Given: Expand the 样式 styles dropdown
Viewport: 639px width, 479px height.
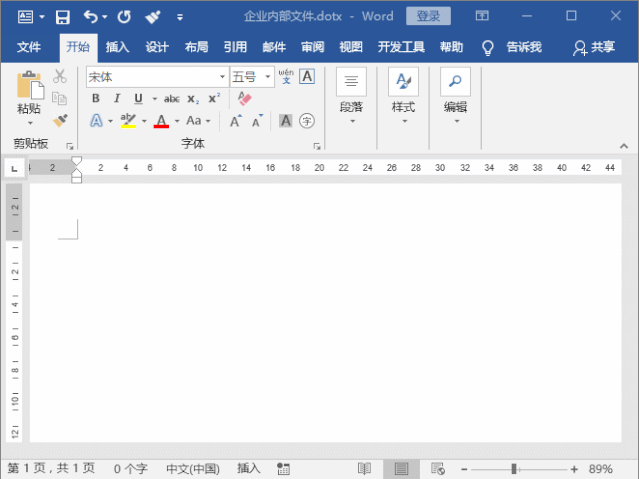Looking at the screenshot, I should tap(404, 121).
